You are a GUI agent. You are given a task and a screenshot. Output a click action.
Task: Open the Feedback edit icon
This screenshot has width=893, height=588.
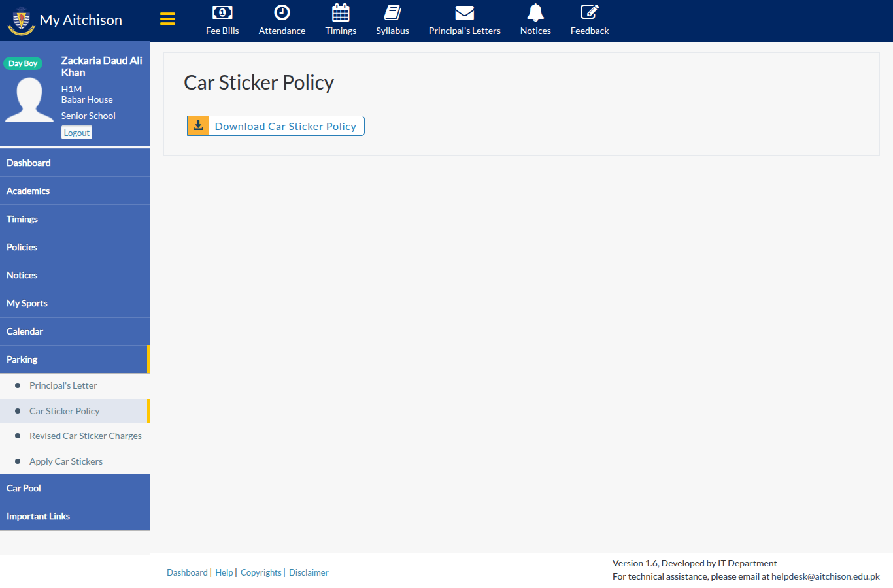tap(590, 12)
